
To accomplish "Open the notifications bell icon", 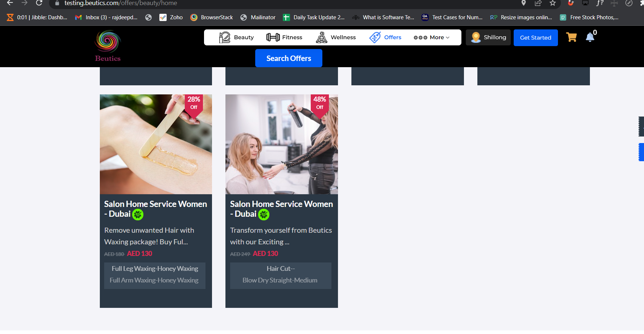I will click(590, 37).
